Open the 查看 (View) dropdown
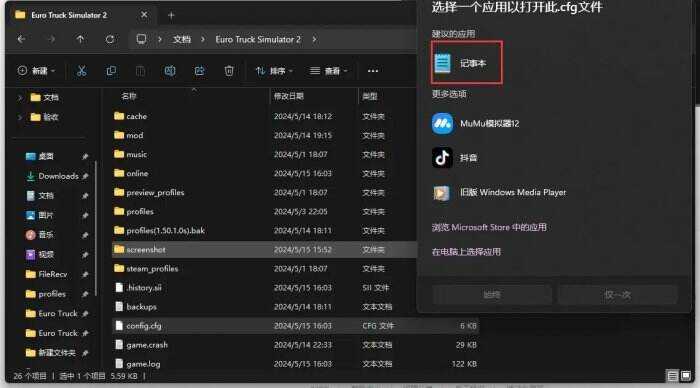 [x=329, y=71]
